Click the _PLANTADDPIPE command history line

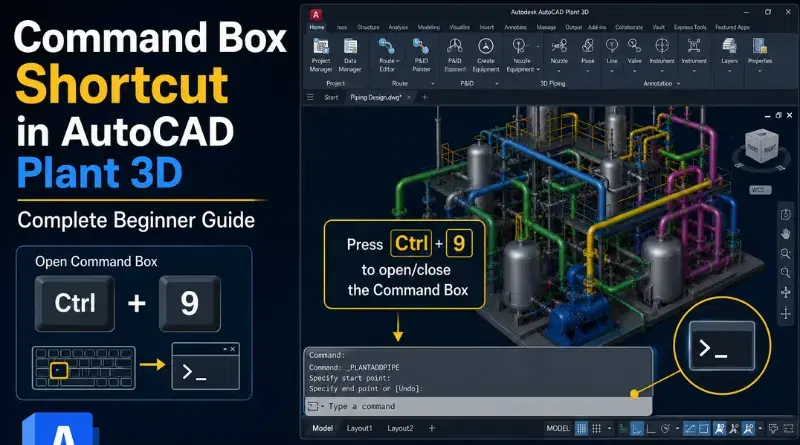[x=354, y=367]
